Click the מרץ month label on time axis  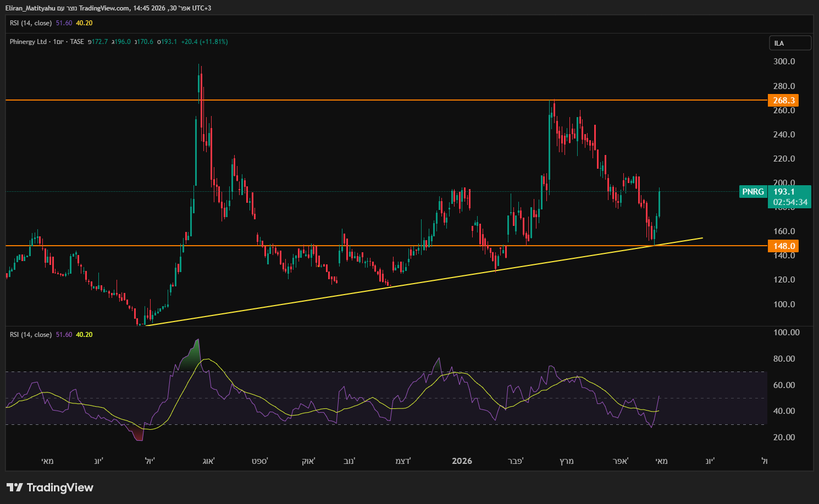pos(566,461)
